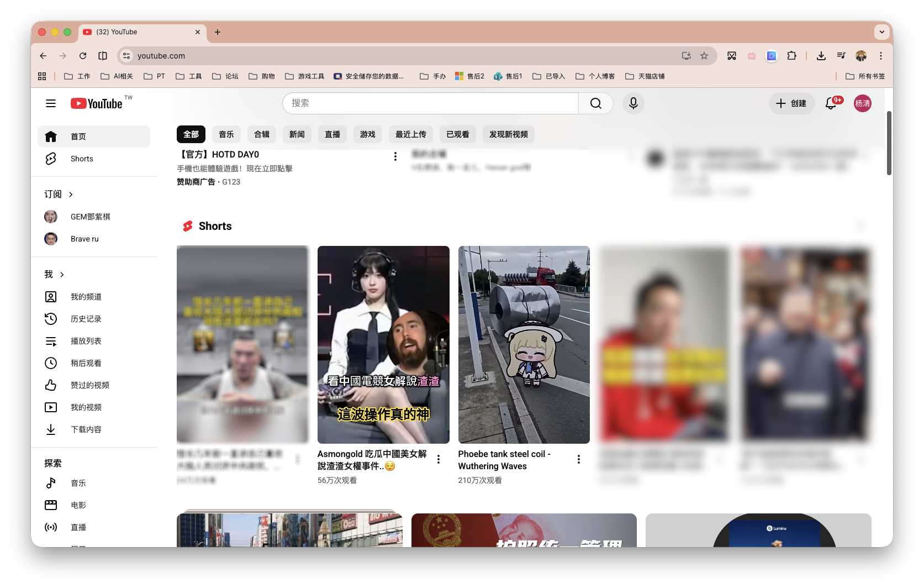This screenshot has width=924, height=588.
Task: Expand the 订阅 subscriptions section
Action: coord(59,194)
